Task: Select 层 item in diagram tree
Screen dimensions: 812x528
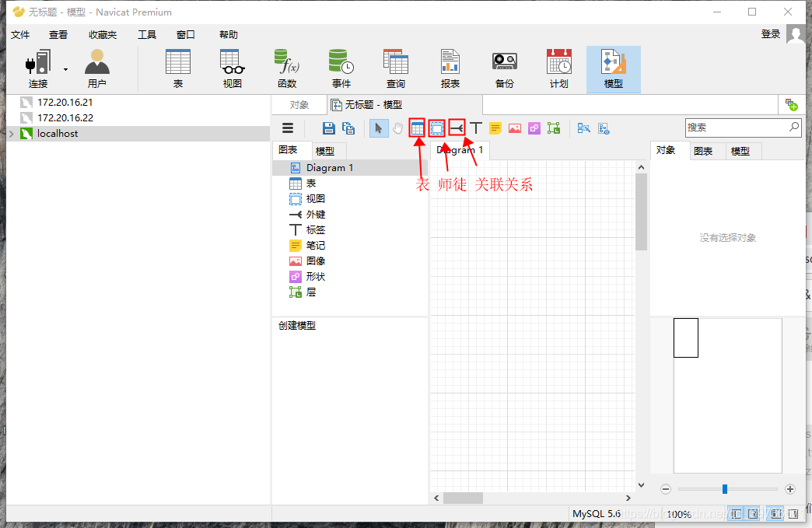Action: 310,292
